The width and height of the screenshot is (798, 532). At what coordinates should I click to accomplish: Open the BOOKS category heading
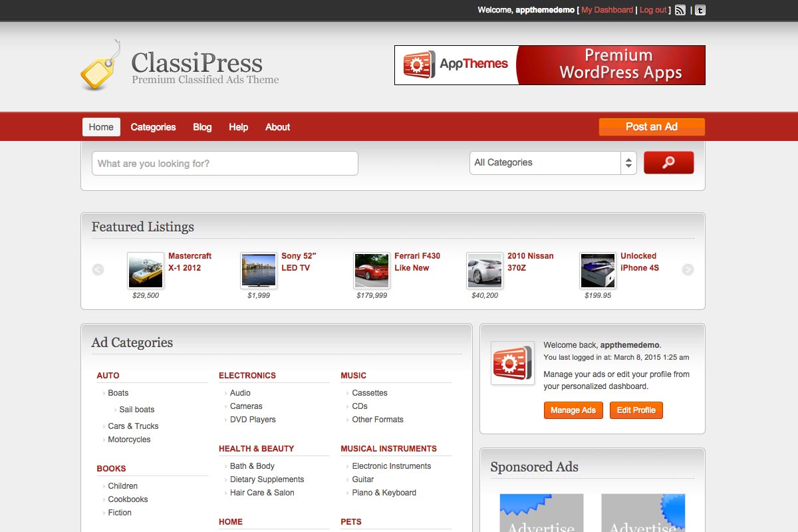click(111, 469)
